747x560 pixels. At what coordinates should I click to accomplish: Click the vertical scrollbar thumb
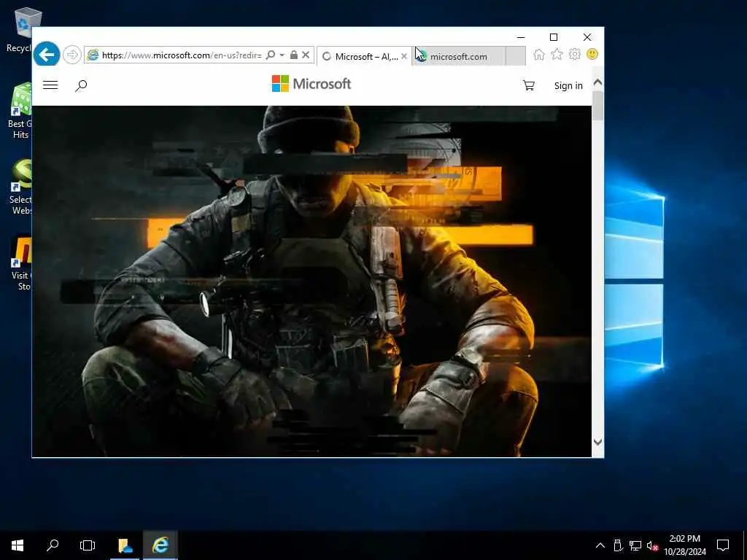(x=598, y=105)
